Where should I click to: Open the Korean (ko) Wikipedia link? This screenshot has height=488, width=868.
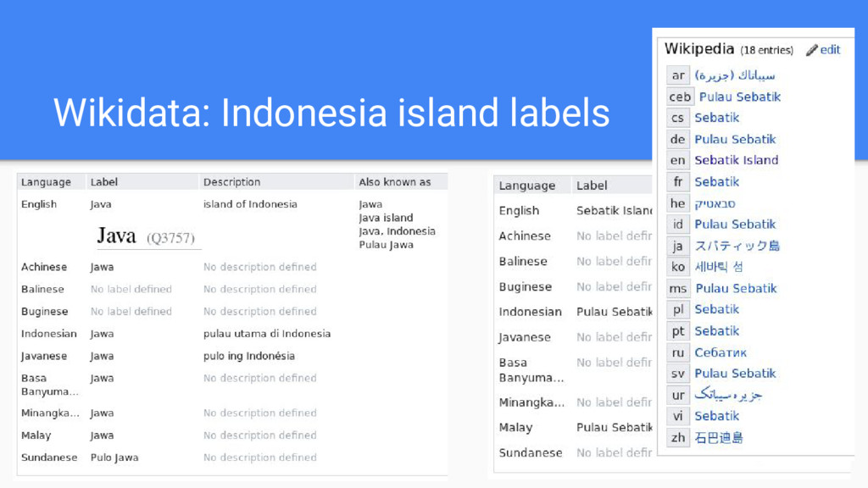[719, 267]
